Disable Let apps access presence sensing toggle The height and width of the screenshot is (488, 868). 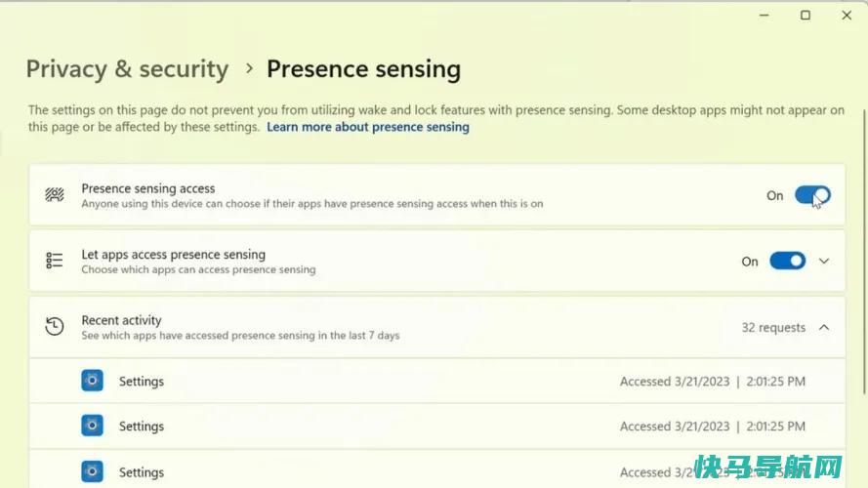click(x=787, y=262)
